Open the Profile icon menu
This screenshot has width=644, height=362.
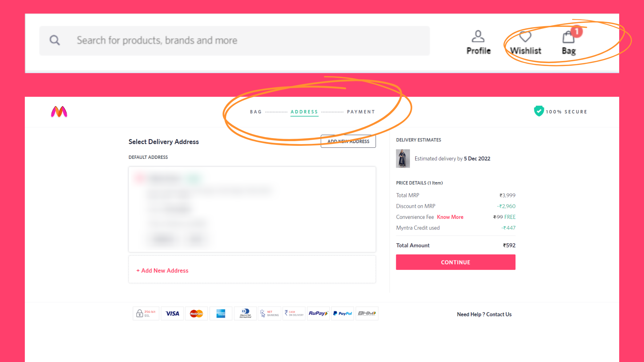pyautogui.click(x=478, y=37)
